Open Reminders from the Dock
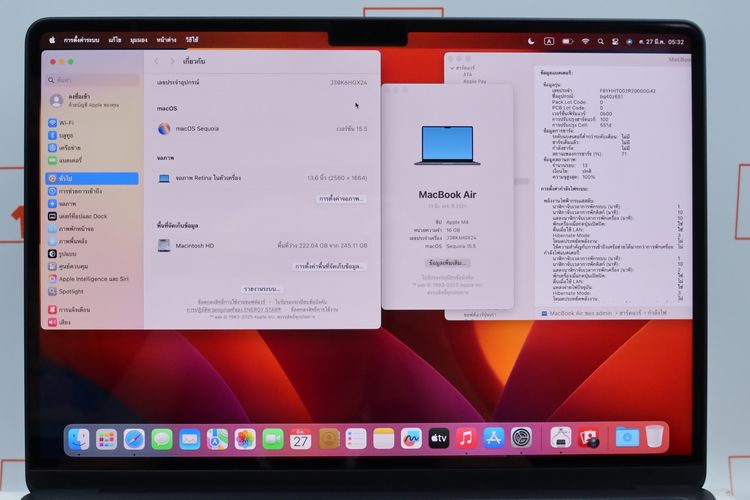 pyautogui.click(x=356, y=439)
